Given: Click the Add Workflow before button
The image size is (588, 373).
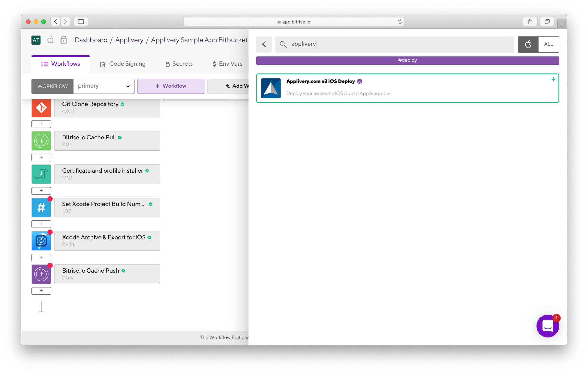Looking at the screenshot, I should [228, 86].
